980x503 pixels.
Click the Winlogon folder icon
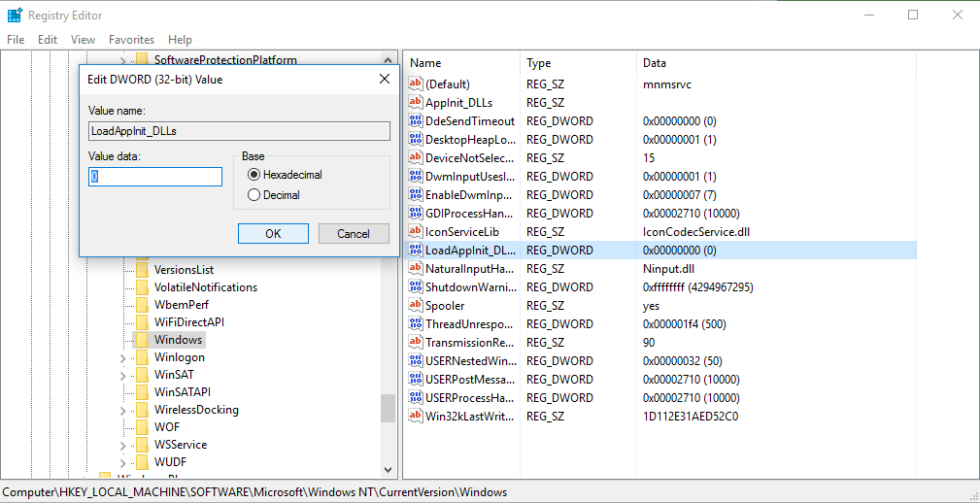tap(143, 357)
